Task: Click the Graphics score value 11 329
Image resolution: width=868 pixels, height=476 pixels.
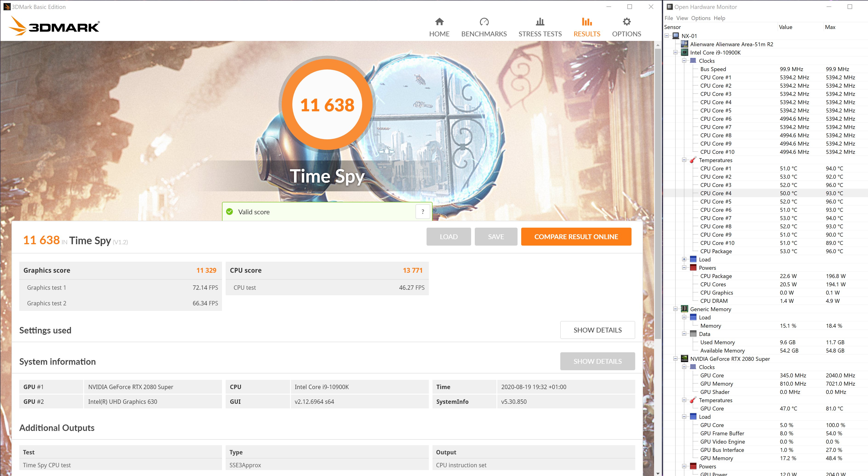Action: tap(206, 270)
